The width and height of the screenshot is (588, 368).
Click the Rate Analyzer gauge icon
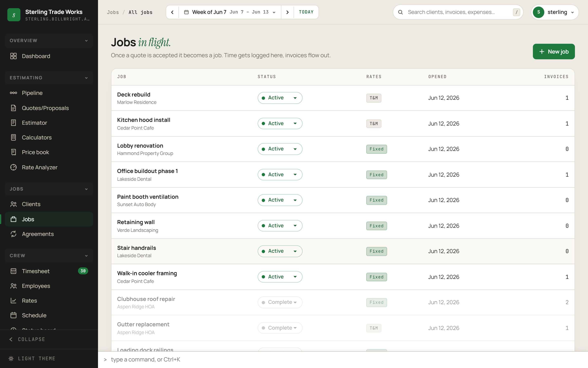(x=13, y=167)
